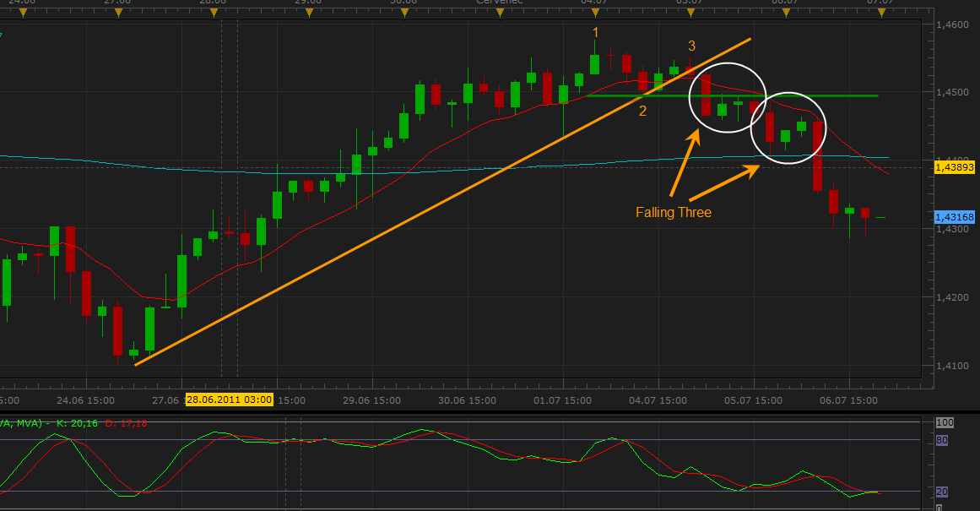980x511 pixels.
Task: Select the 'Falling Three' text annotation
Action: tap(674, 213)
